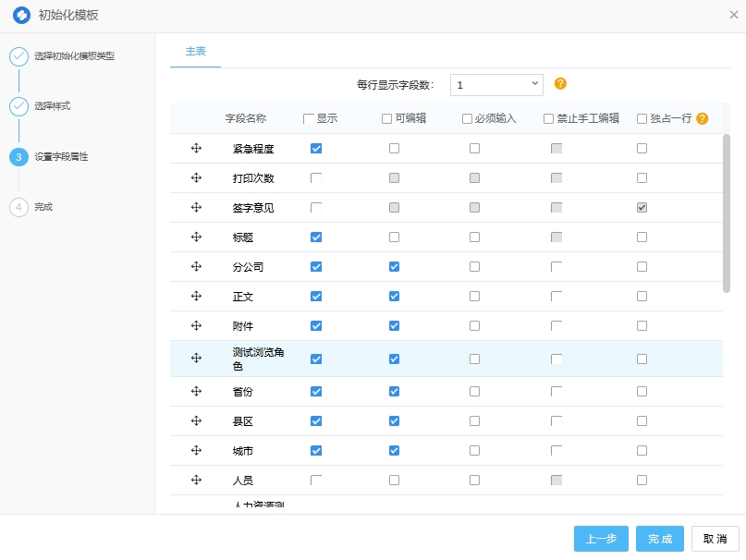
Task: Check the 独占一行 header select-all checkbox
Action: point(642,118)
